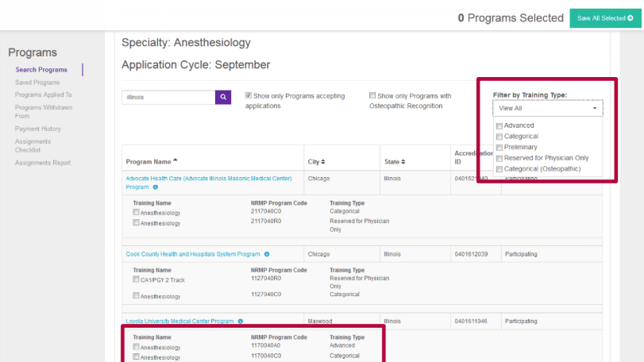Open Assignments Report sidebar item
Image resolution: width=644 pixels, height=362 pixels.
coord(43,163)
